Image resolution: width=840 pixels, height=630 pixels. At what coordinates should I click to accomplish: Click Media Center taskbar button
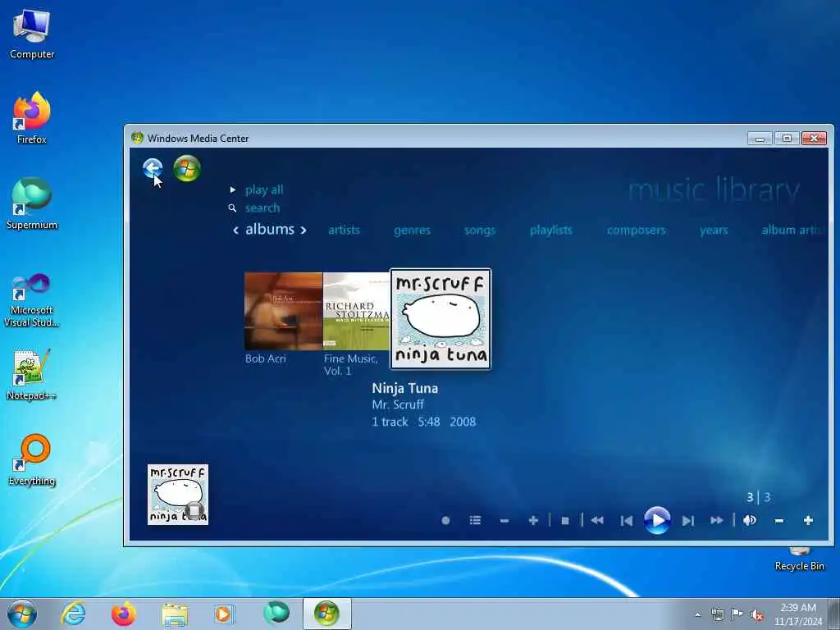tap(326, 614)
